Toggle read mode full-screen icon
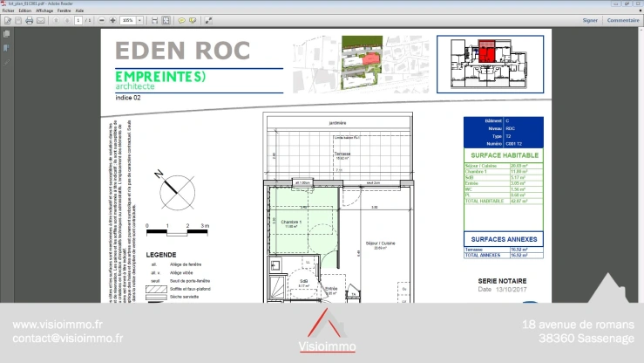 [x=208, y=20]
